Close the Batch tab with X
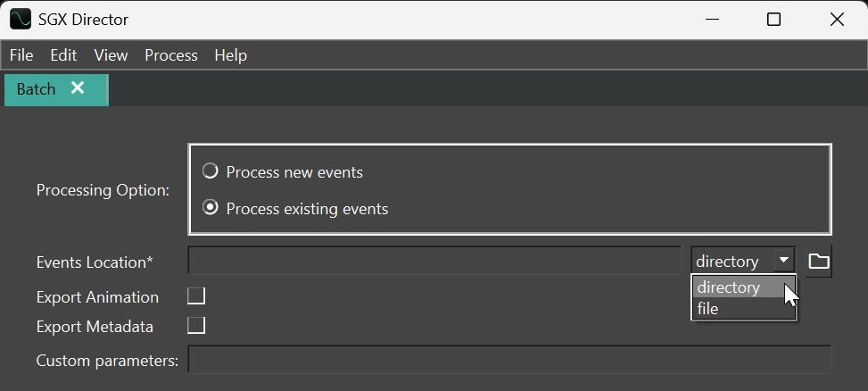This screenshot has height=391, width=868. [x=78, y=88]
